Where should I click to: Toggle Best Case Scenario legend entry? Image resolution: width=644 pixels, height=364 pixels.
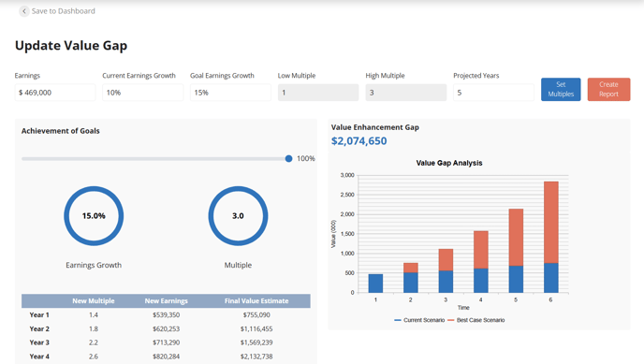(476, 320)
